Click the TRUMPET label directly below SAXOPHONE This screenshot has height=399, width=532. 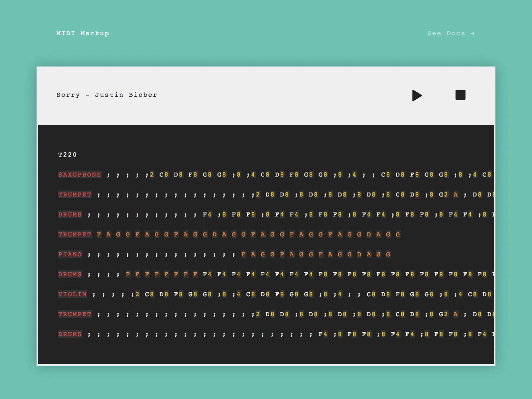(x=75, y=195)
